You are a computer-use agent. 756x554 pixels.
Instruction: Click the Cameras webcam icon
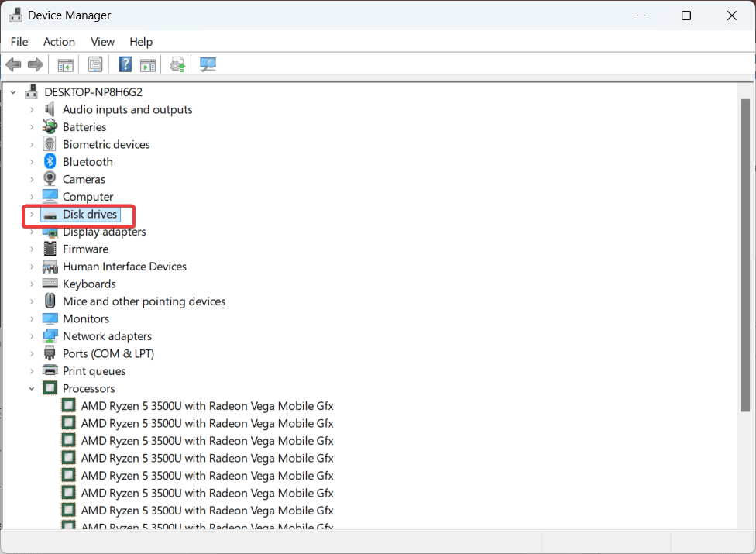click(50, 179)
